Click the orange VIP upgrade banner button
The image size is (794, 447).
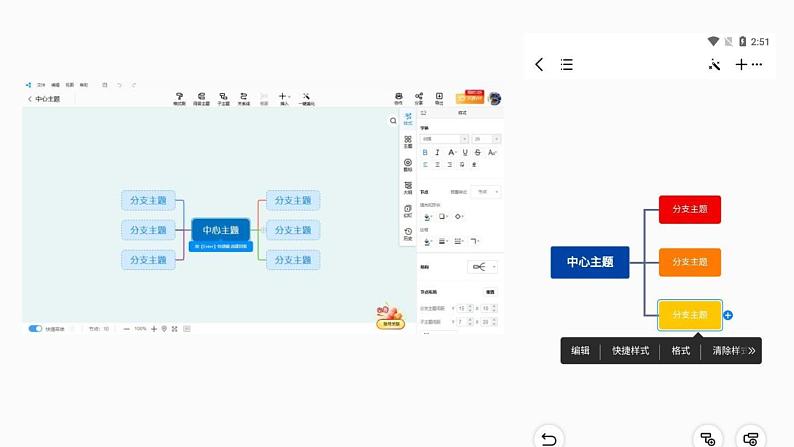pos(469,97)
